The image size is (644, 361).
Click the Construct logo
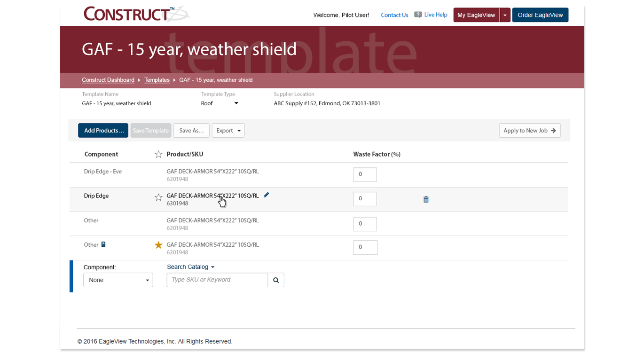136,14
